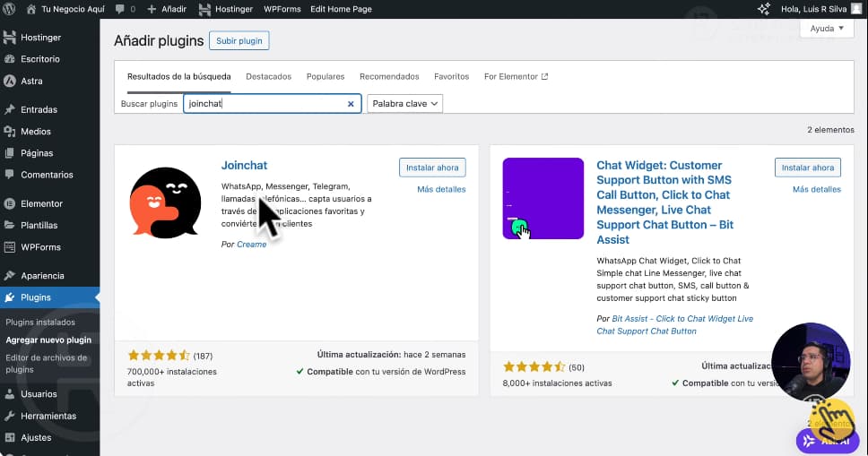Go to Plugins instalados submenu
The height and width of the screenshot is (456, 868).
pyautogui.click(x=40, y=323)
